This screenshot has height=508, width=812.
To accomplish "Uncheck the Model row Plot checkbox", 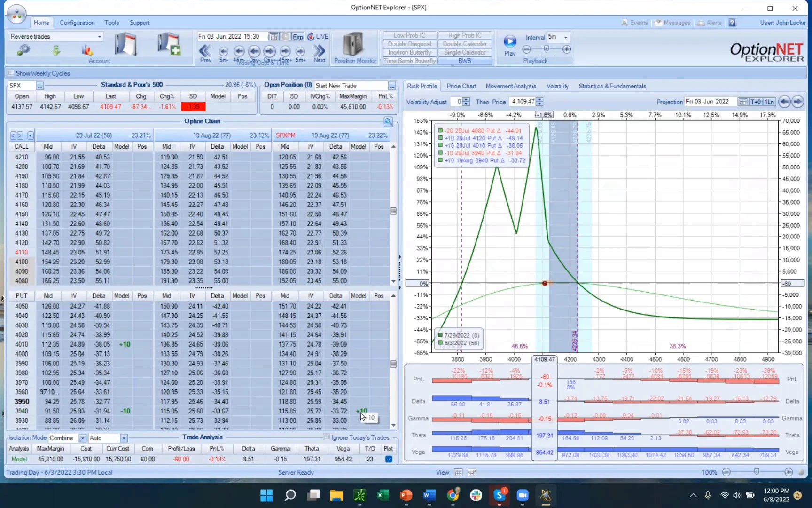I will 389,459.
